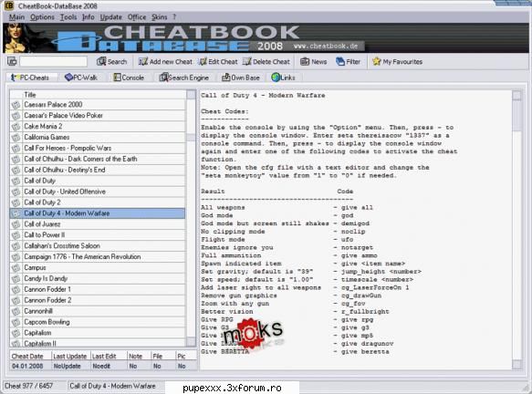Click the search text input field

[x=54, y=61]
